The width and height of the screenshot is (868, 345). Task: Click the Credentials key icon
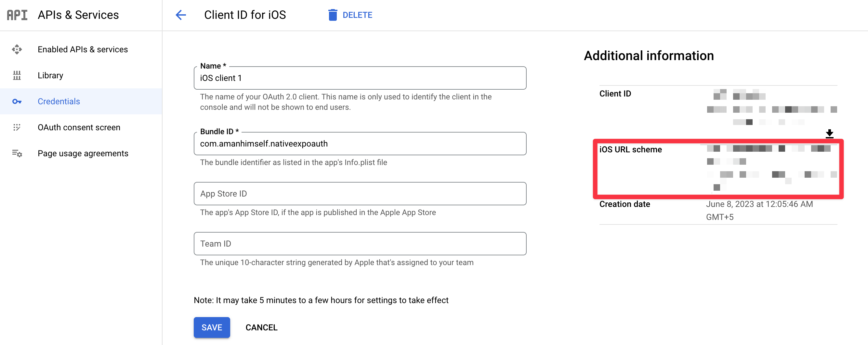click(17, 101)
